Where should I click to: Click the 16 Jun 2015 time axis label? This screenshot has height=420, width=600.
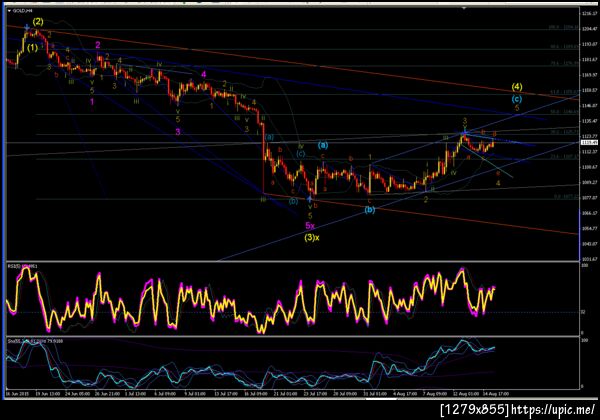tap(17, 393)
